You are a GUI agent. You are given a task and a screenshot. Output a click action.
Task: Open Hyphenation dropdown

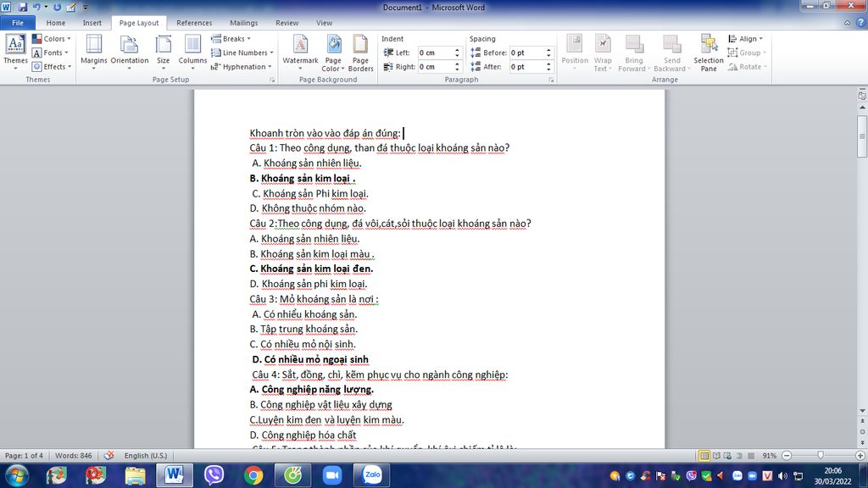pyautogui.click(x=242, y=66)
